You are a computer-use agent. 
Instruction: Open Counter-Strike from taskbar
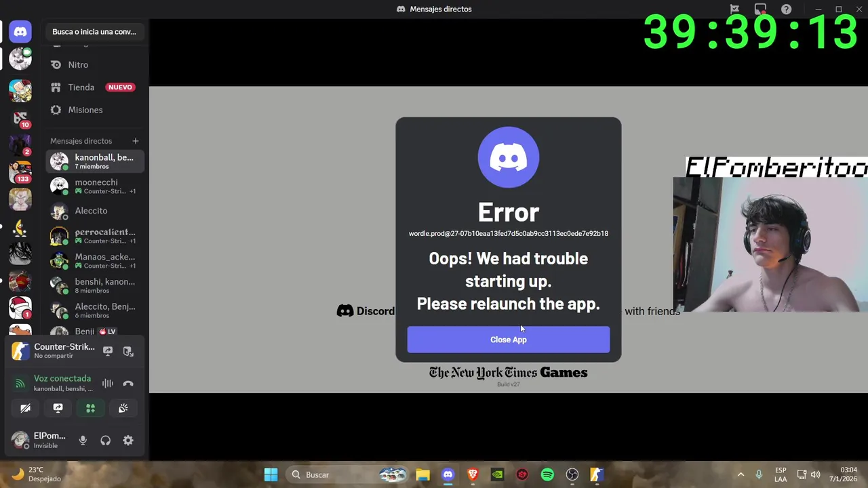point(597,474)
